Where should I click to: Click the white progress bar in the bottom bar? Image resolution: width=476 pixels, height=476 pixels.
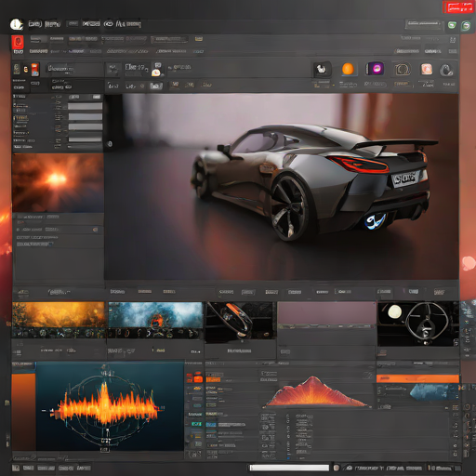tap(289, 468)
